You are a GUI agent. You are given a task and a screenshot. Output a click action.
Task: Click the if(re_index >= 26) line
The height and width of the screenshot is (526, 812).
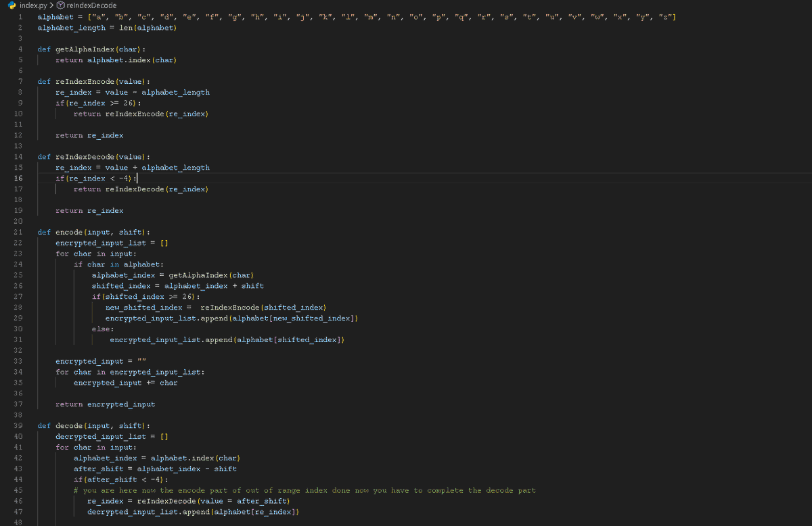click(x=99, y=103)
